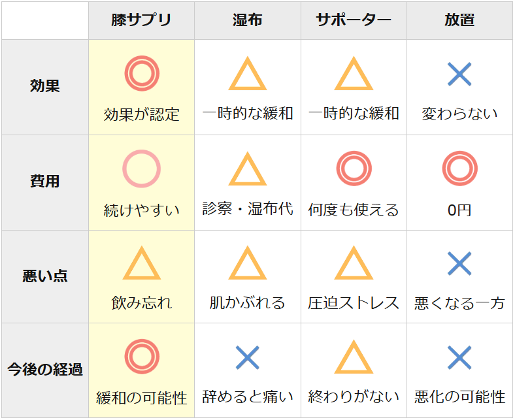
Task: Select the 効果 row header
Action: pyautogui.click(x=45, y=87)
